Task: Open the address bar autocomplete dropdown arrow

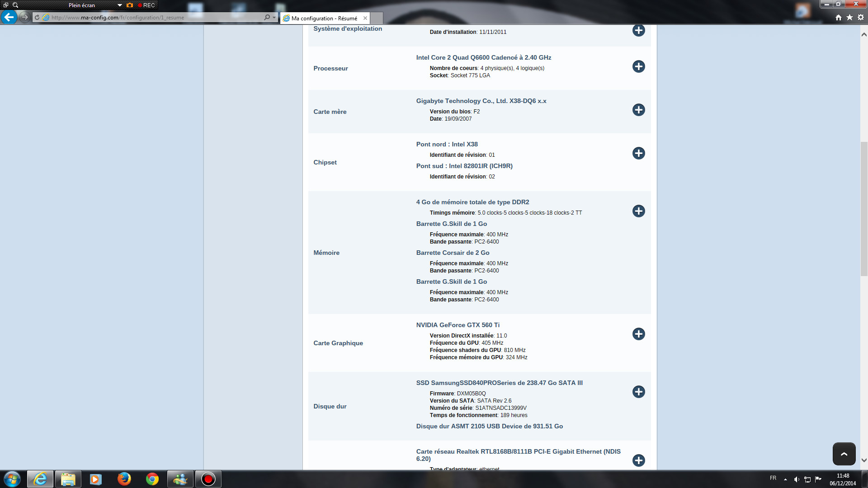Action: [x=274, y=18]
